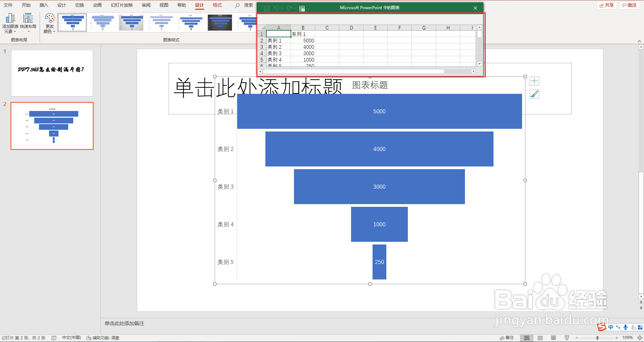Click the Save icon in the chart data window
The width and height of the screenshot is (644, 342).
pos(267,8)
